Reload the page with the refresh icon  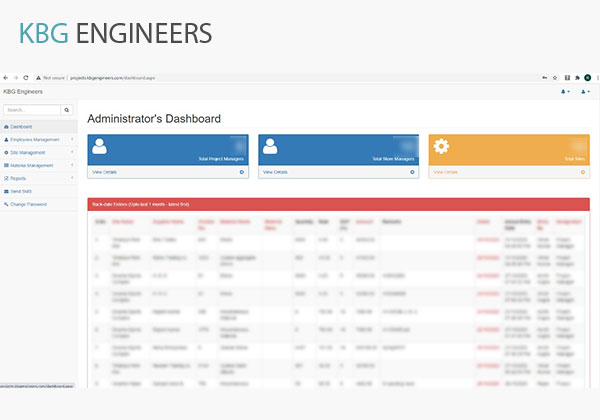click(x=26, y=78)
